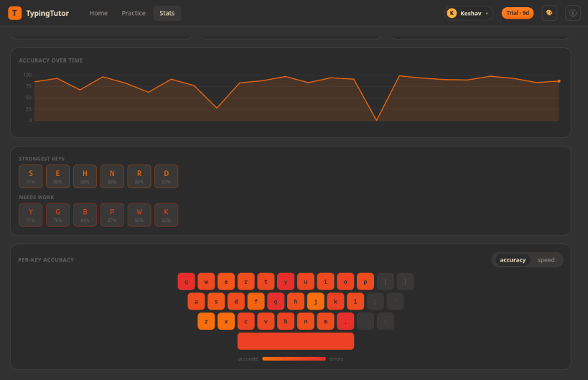Click the a key on heatmap keyboard
Image resolution: width=588 pixels, height=380 pixels.
click(196, 302)
